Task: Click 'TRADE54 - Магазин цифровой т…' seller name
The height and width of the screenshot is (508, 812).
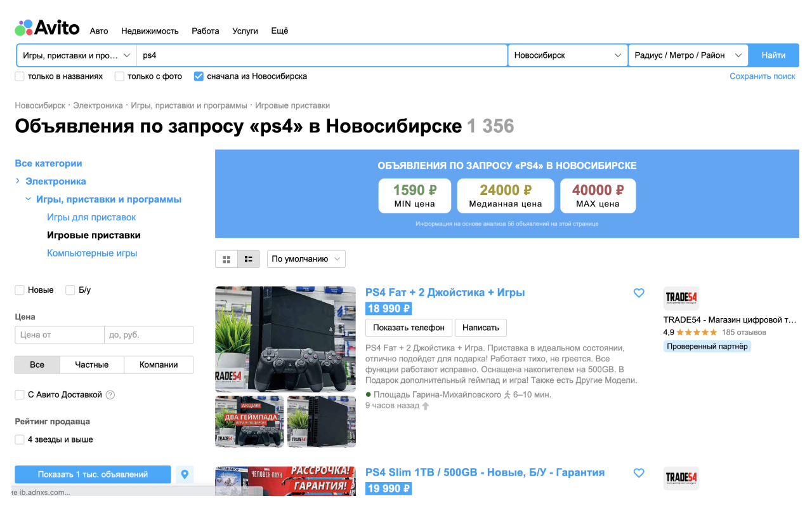Action: click(730, 319)
